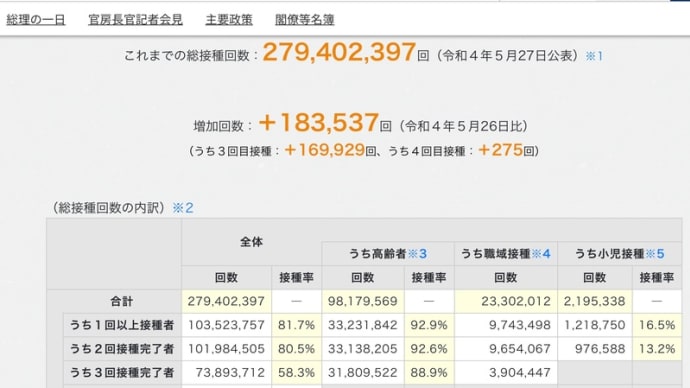Select the 23,302,012 workplace vaccination cell
The width and height of the screenshot is (690, 388).
(506, 301)
